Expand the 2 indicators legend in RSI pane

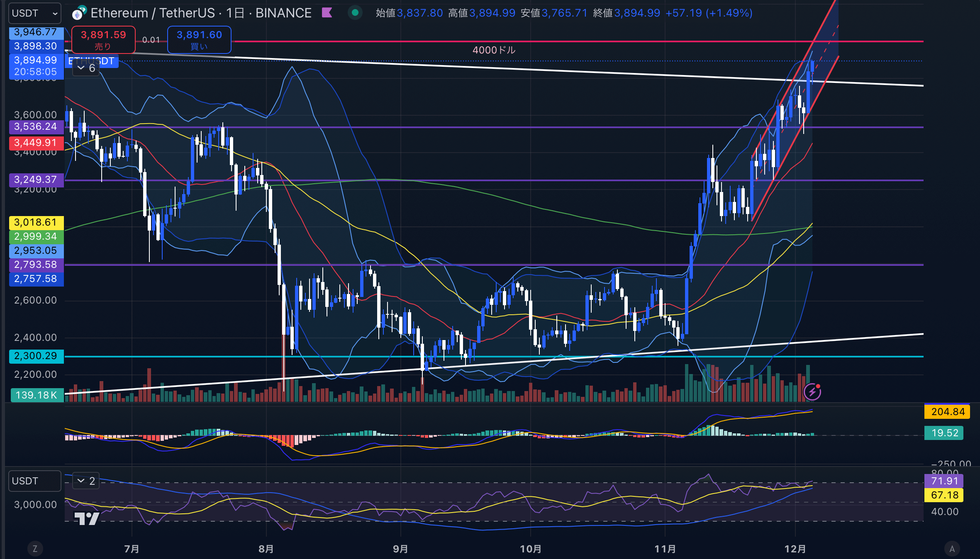(x=86, y=481)
